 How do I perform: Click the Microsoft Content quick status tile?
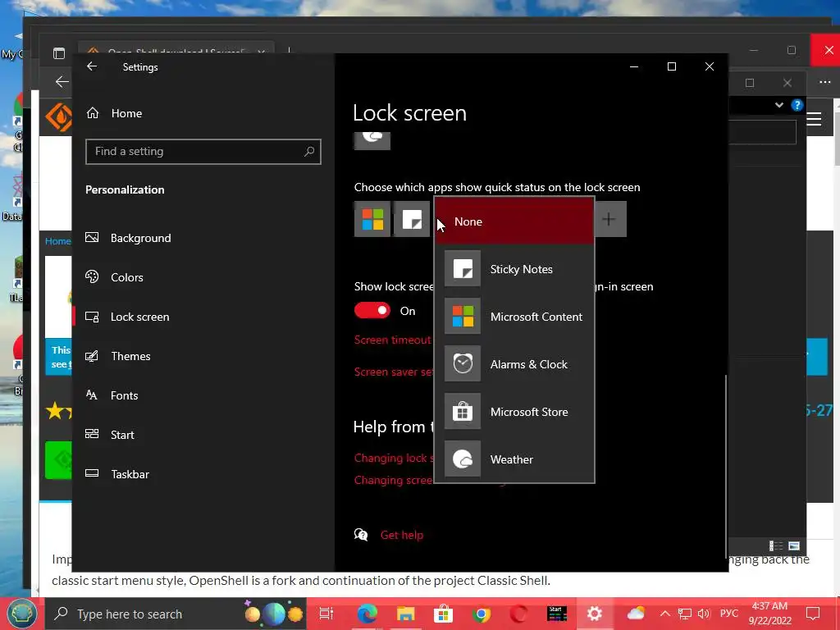372,219
